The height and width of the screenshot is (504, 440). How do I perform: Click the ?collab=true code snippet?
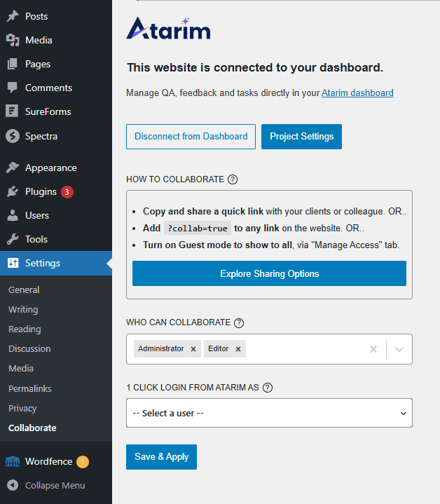coord(198,229)
